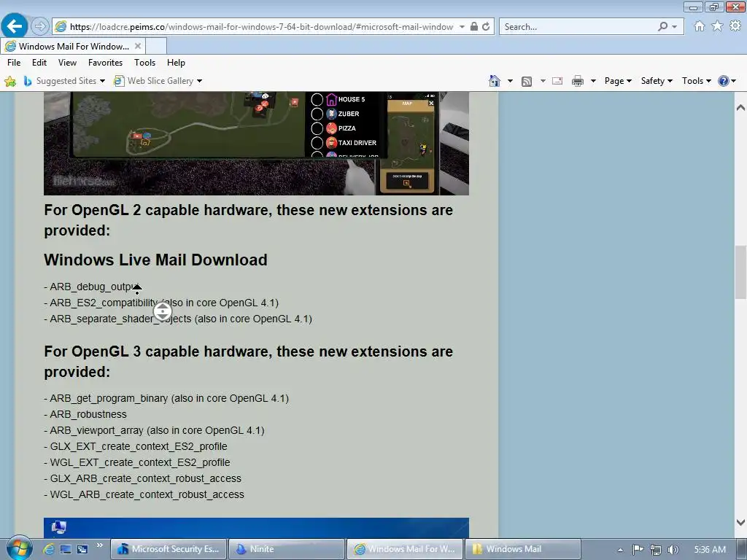Click the RSS feeds icon
This screenshot has height=560, width=747.
(527, 82)
